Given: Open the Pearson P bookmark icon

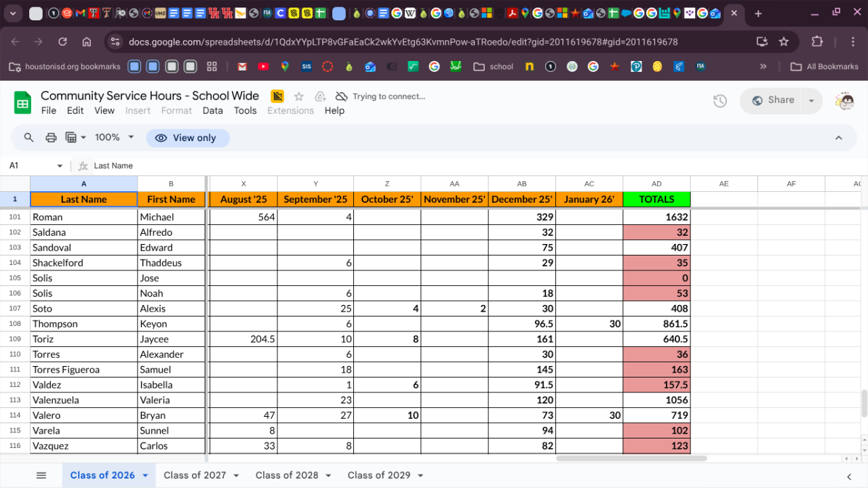Looking at the screenshot, I should tap(636, 66).
